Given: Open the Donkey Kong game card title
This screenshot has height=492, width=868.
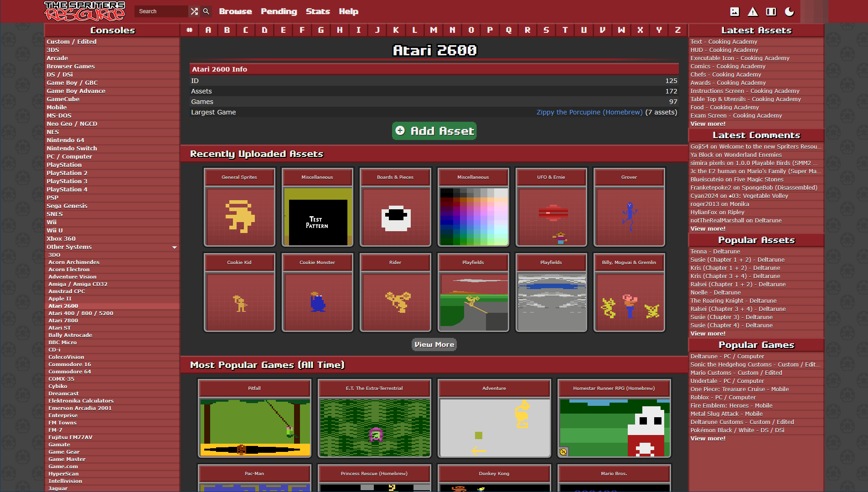Looking at the screenshot, I should click(x=494, y=473).
